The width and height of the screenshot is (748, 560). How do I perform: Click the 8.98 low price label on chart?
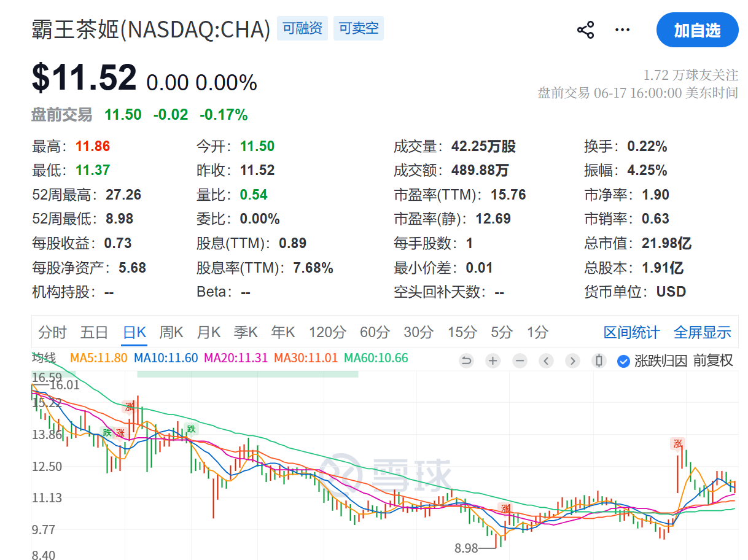tap(466, 548)
